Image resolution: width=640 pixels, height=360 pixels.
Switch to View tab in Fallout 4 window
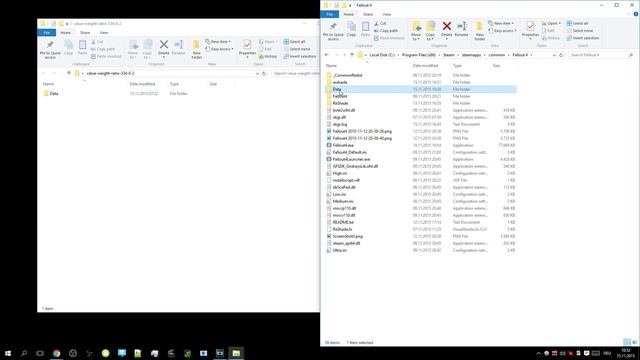point(387,14)
